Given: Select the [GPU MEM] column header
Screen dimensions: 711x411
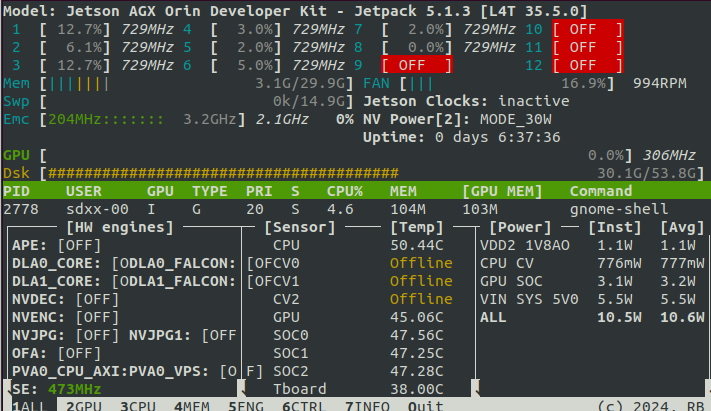Looking at the screenshot, I should [x=502, y=191].
